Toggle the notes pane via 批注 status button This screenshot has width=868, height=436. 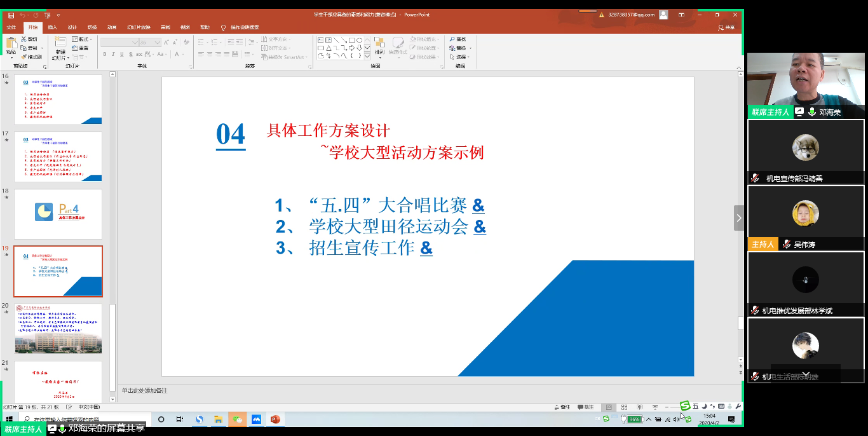click(586, 406)
